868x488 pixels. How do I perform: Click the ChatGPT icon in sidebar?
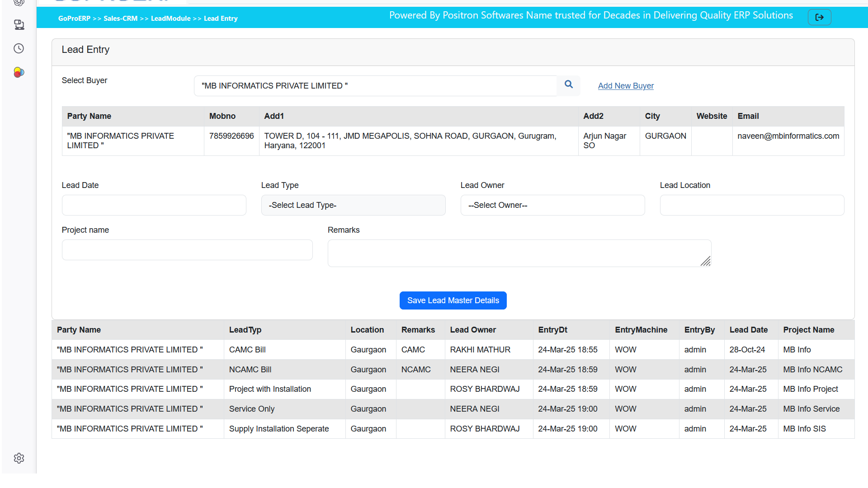click(x=19, y=3)
